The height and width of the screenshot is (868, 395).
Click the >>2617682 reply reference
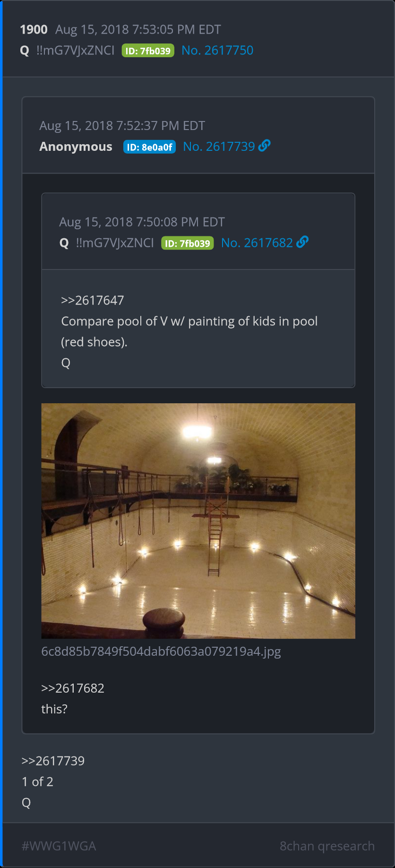(73, 688)
